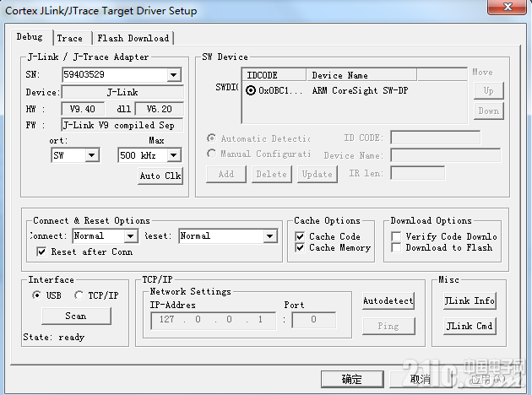Image resolution: width=532 pixels, height=395 pixels.
Task: Click the Update device button
Action: point(318,174)
